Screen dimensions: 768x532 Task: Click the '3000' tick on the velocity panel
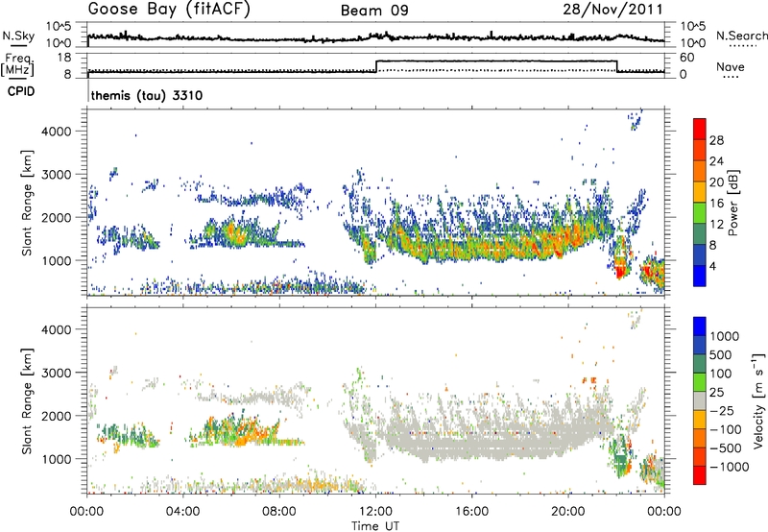pos(57,373)
